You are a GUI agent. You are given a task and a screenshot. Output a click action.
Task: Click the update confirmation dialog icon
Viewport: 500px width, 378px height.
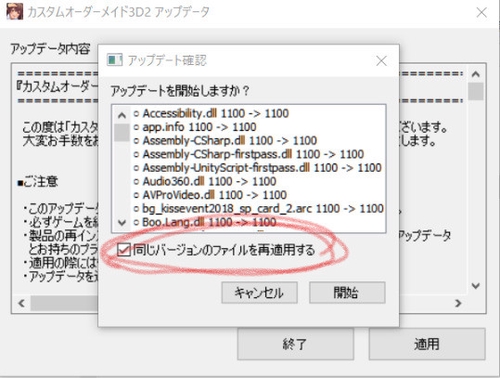coord(115,60)
